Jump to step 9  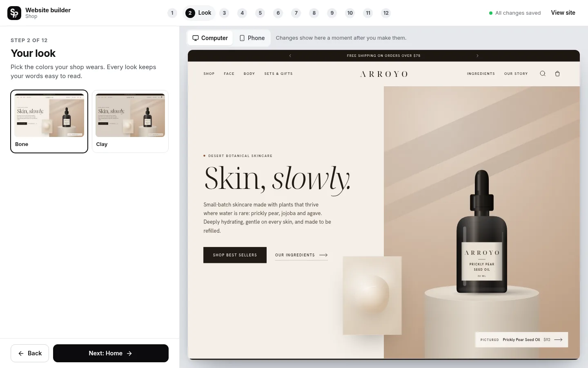332,13
